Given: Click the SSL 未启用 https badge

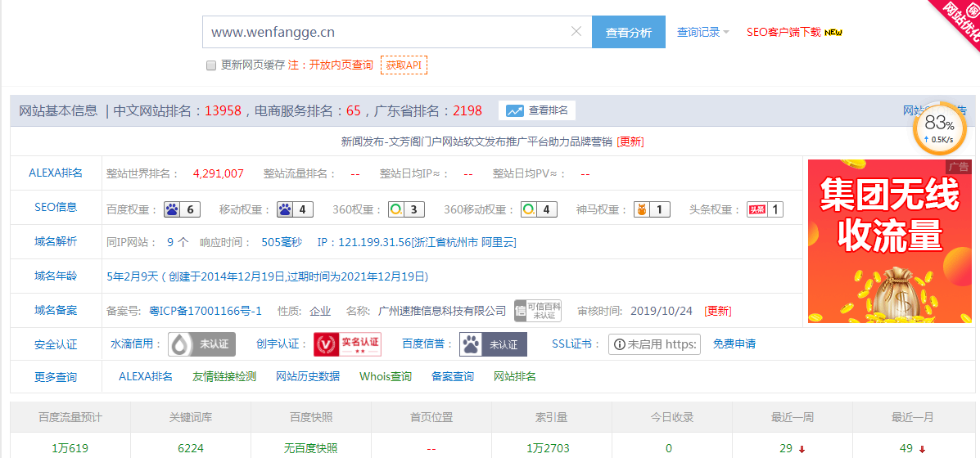Looking at the screenshot, I should coord(654,343).
